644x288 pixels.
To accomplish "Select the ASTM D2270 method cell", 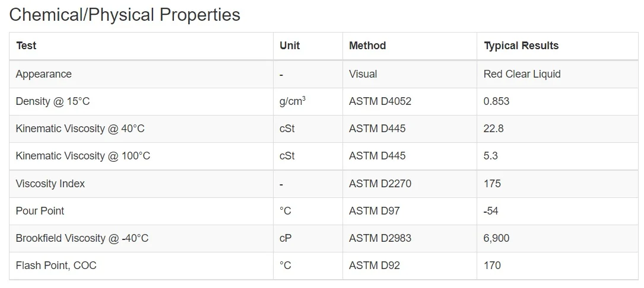I will point(380,184).
